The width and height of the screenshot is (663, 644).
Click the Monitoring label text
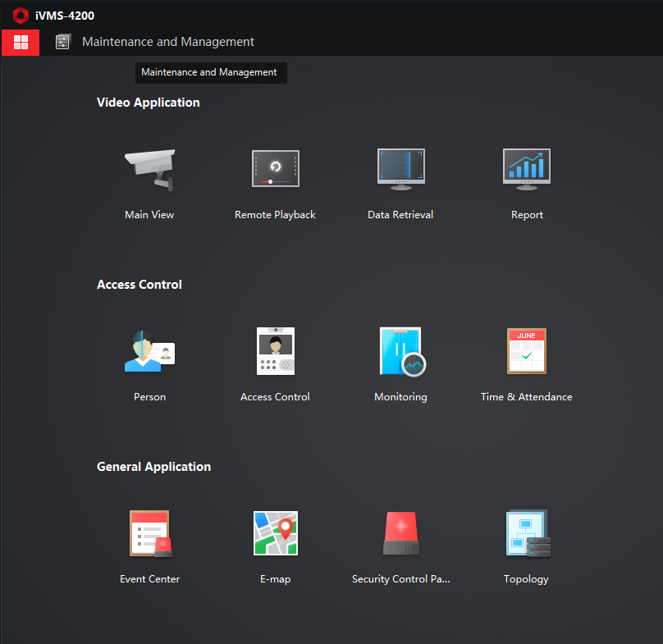(400, 397)
